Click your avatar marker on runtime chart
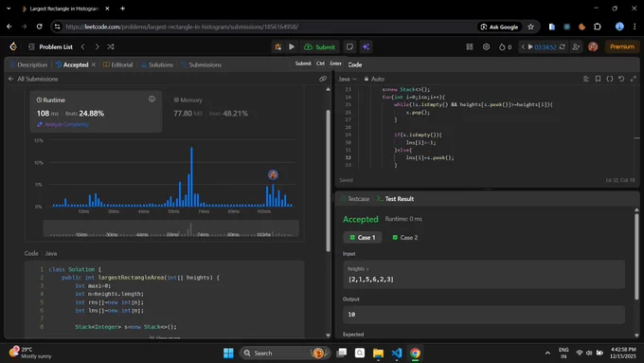 273,175
